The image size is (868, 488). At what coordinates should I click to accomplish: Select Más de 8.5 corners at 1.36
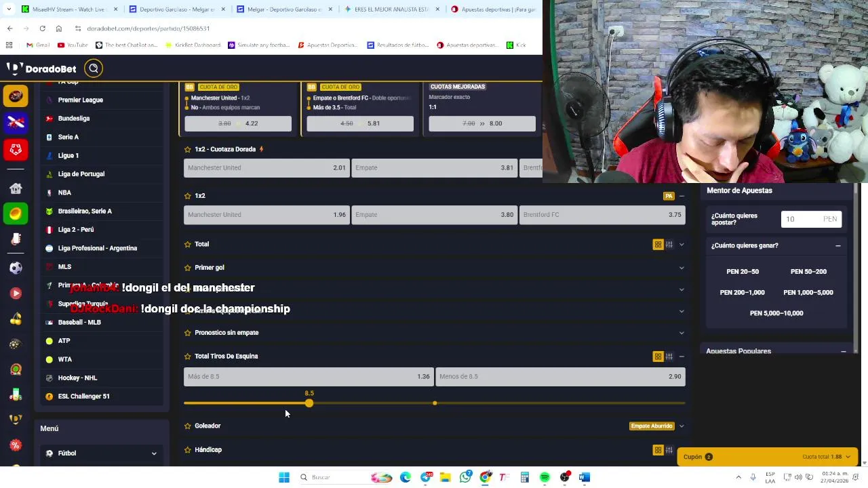(309, 376)
